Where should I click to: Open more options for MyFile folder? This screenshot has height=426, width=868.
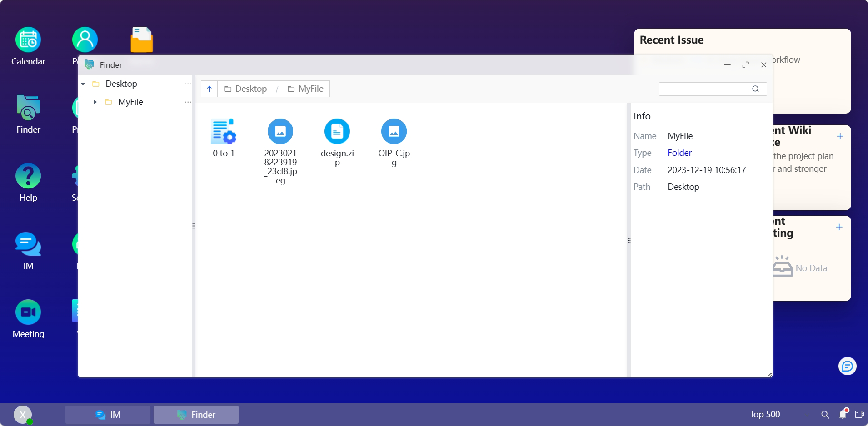(188, 102)
